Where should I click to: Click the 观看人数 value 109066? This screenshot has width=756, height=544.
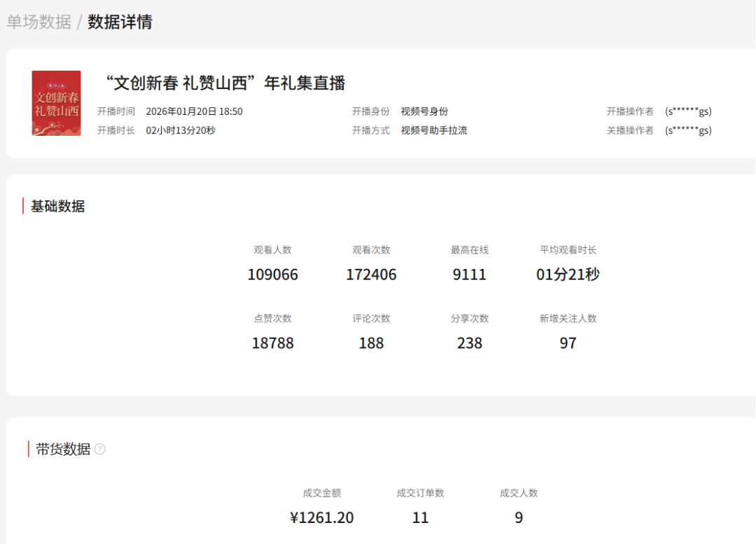click(x=272, y=274)
